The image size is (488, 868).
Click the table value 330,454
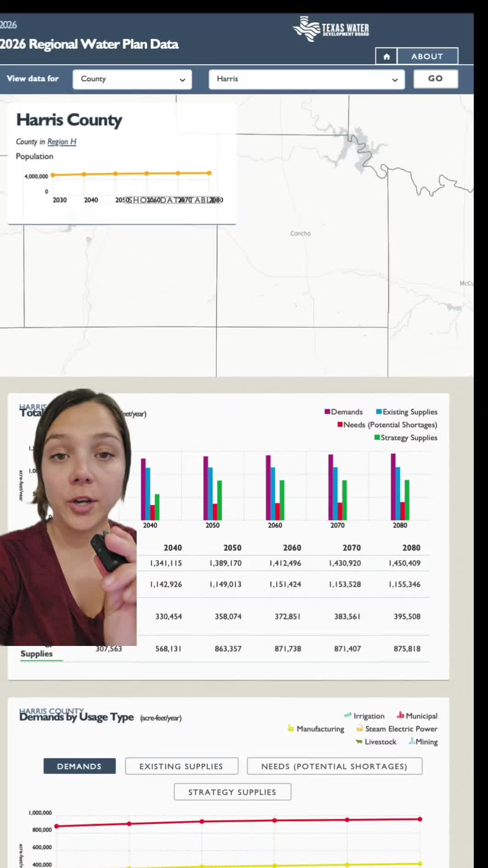[x=168, y=617]
